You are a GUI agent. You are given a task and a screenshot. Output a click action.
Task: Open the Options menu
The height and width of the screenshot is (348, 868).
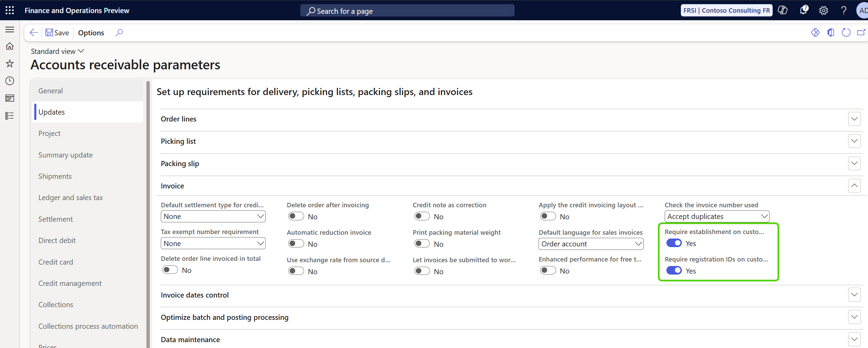click(91, 33)
